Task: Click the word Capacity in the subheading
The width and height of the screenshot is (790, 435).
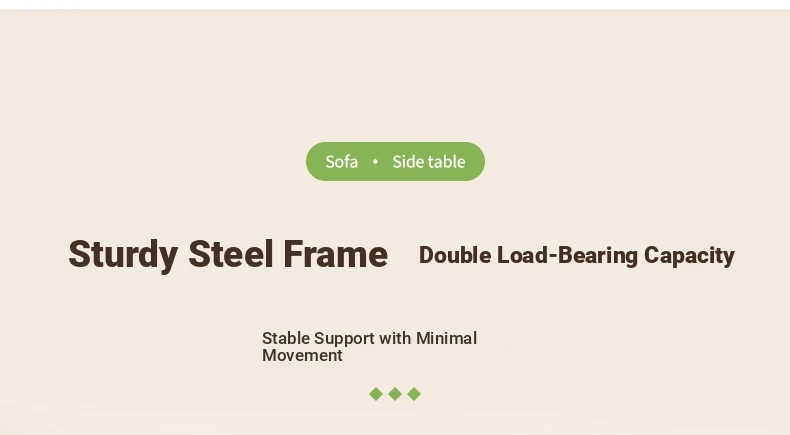Action: click(689, 256)
